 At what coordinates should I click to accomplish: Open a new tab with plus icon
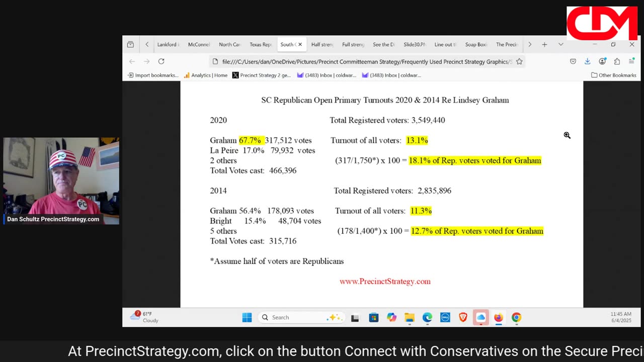(x=544, y=45)
